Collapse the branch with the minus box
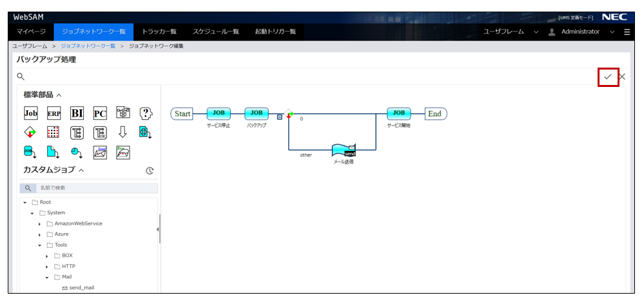The width and height of the screenshot is (644, 302). (x=279, y=117)
